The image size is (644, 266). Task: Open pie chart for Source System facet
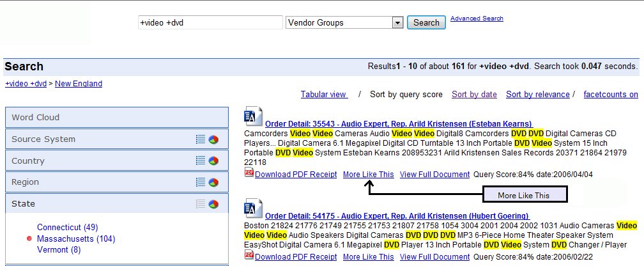[x=213, y=139]
